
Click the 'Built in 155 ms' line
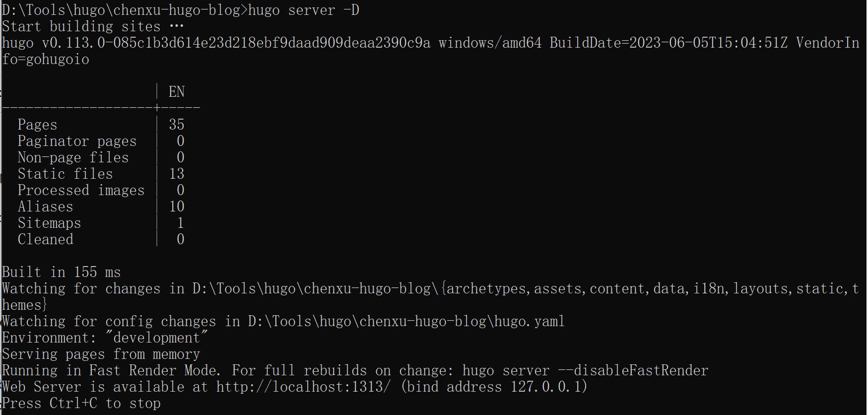coord(62,272)
